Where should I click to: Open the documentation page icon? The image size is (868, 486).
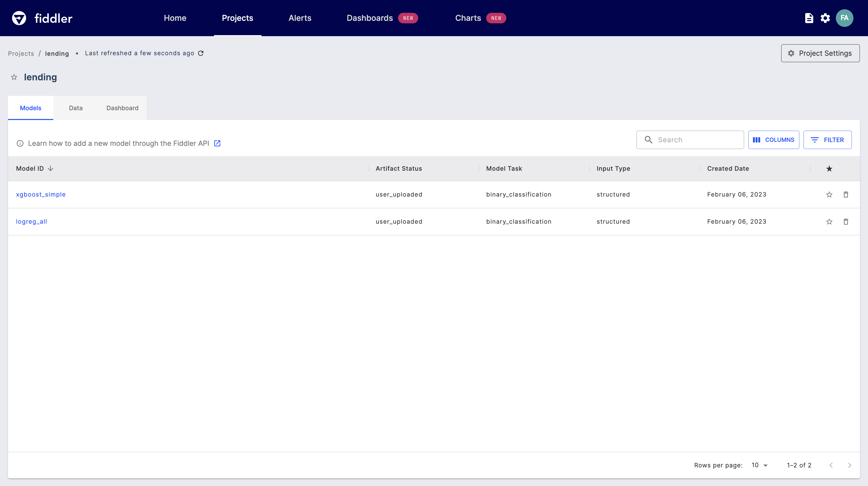click(x=809, y=18)
